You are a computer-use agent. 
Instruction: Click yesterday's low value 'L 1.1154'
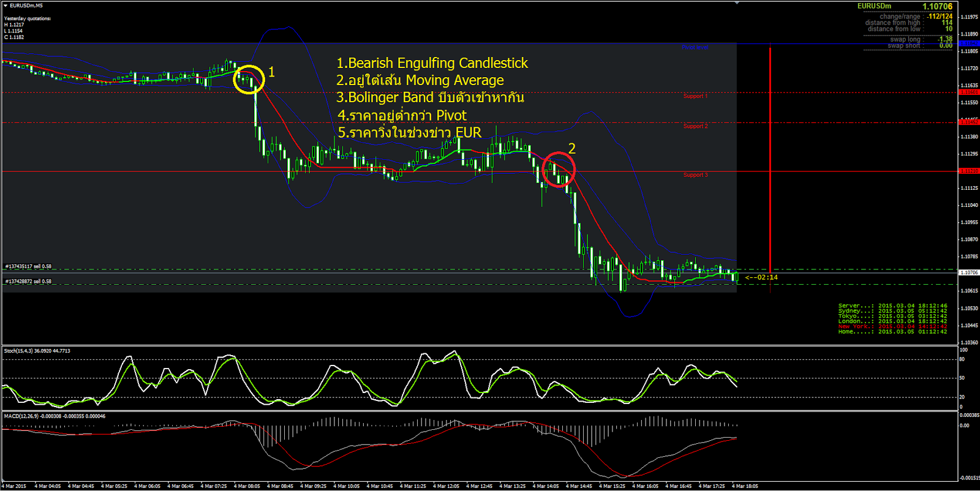coord(13,31)
